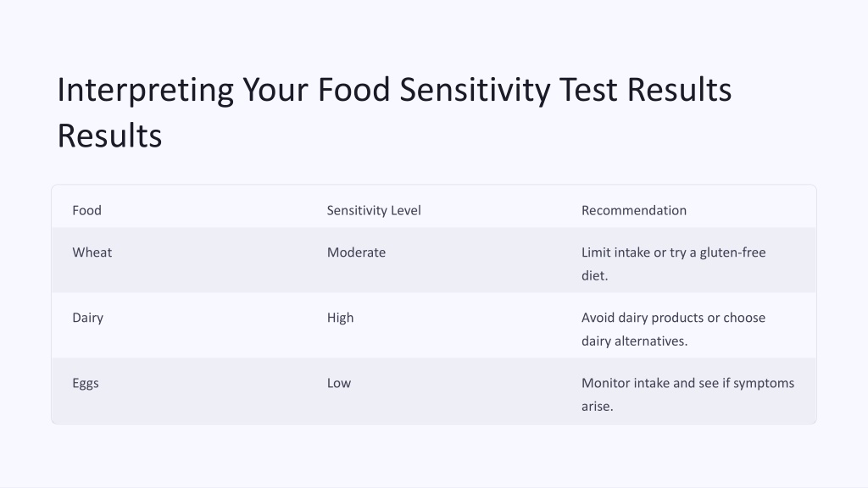This screenshot has width=868, height=488.
Task: Click the slide title 'Interpreting Your Food Sensitivity Test Results'
Action: click(394, 113)
